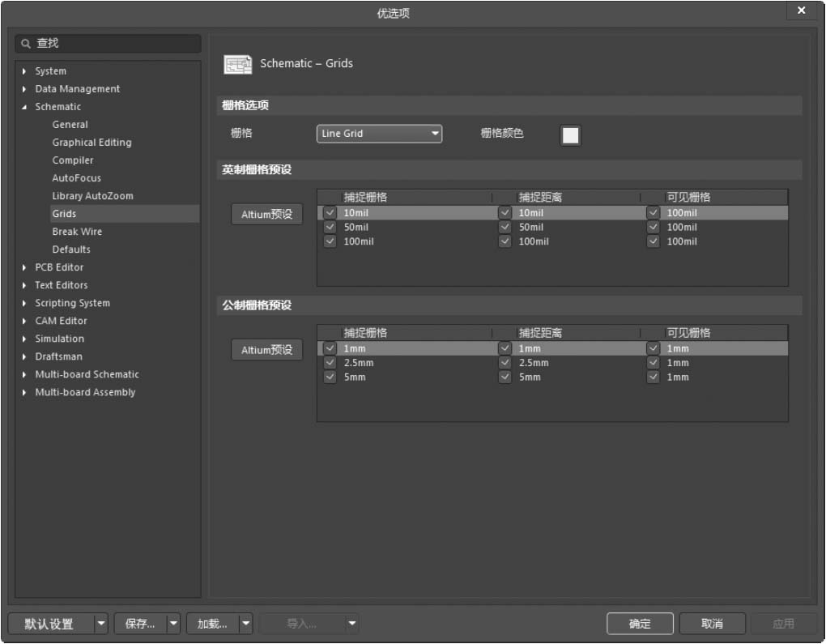Select the Break Wire page
This screenshot has width=826, height=644.
[77, 232]
